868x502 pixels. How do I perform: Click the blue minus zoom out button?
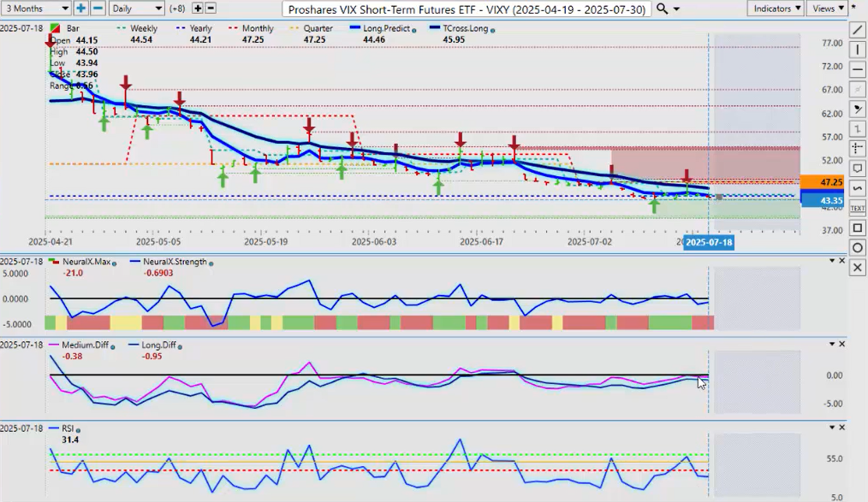(98, 9)
